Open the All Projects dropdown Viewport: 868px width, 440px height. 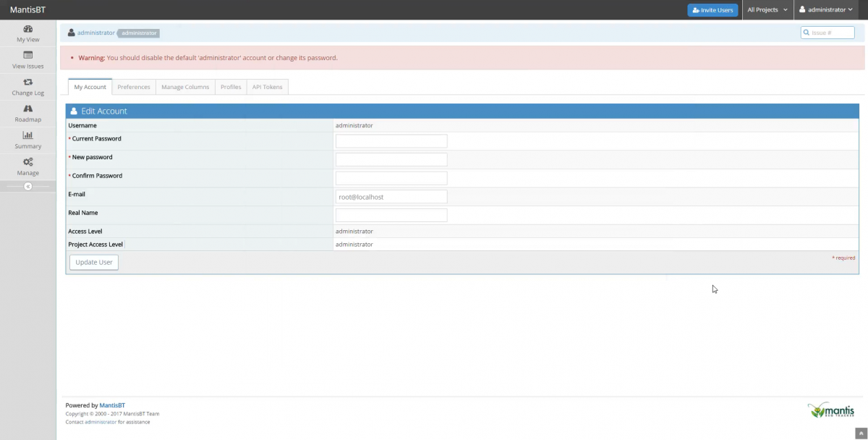click(x=767, y=9)
